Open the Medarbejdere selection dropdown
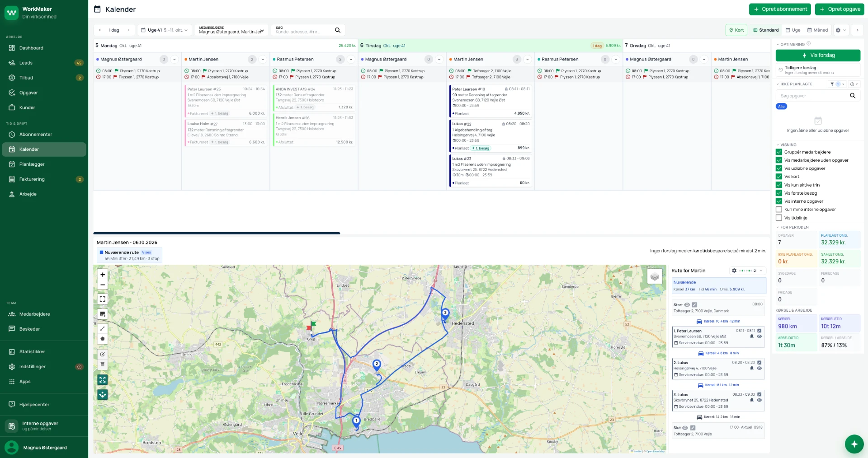The height and width of the screenshot is (458, 868). pos(231,30)
